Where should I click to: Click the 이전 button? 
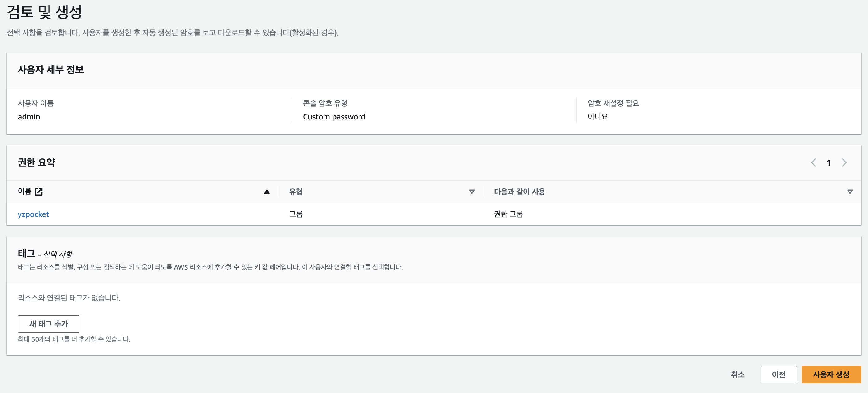(778, 374)
